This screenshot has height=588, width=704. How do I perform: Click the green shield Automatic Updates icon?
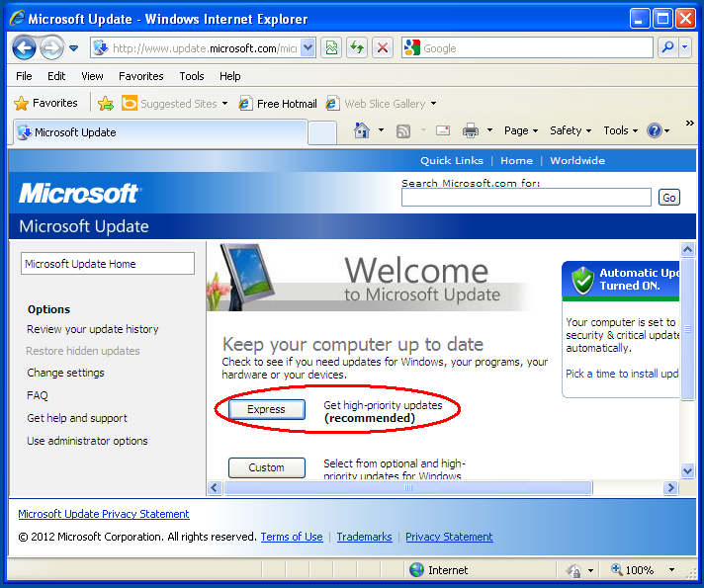tap(582, 280)
